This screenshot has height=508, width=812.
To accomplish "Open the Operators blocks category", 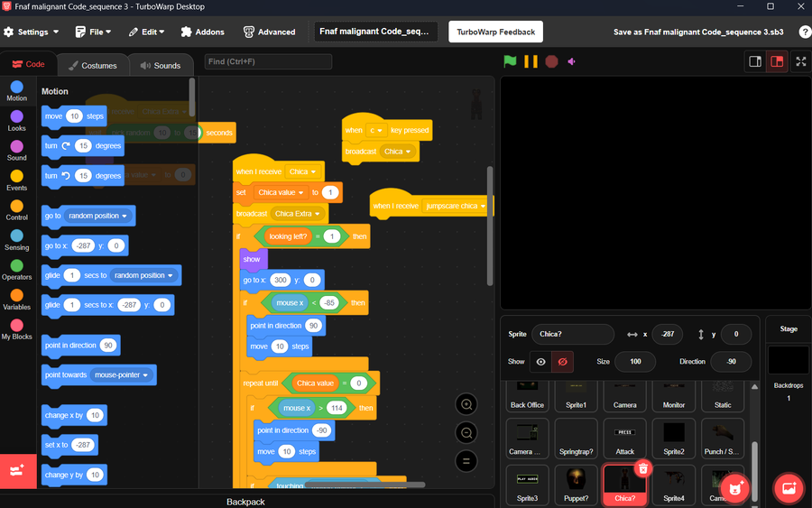I will 16,269.
